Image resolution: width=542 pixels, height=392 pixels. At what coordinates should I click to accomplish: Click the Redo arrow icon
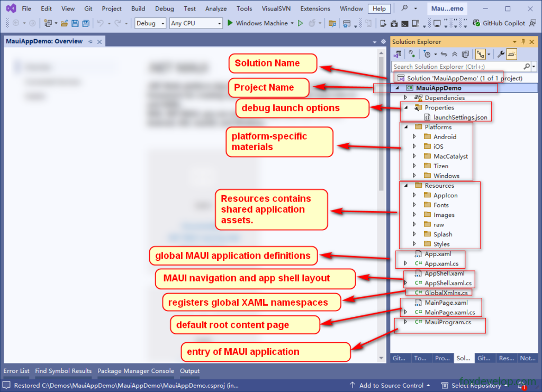118,23
